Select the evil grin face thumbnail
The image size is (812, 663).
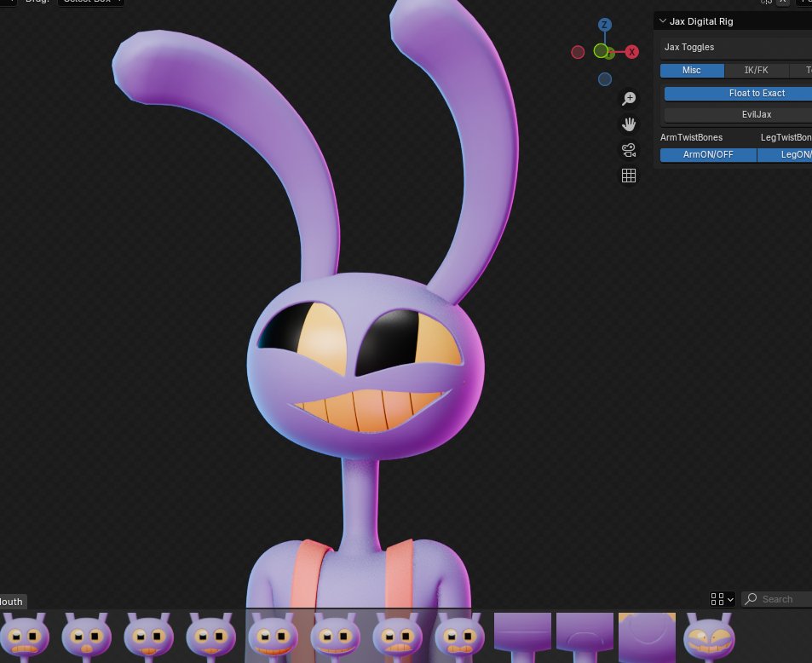point(709,637)
